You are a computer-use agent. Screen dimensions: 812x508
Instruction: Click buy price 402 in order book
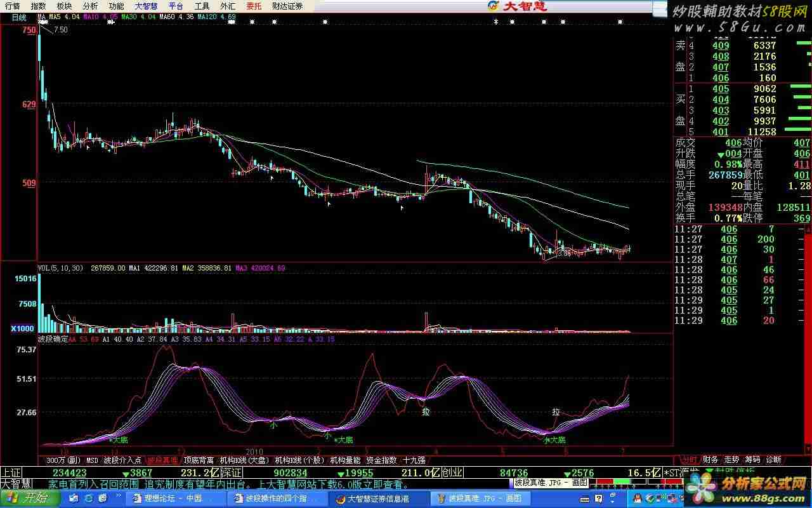[721, 121]
